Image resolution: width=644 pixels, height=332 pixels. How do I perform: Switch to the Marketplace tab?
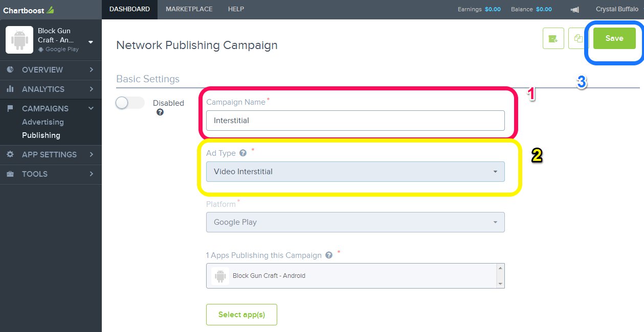click(189, 9)
